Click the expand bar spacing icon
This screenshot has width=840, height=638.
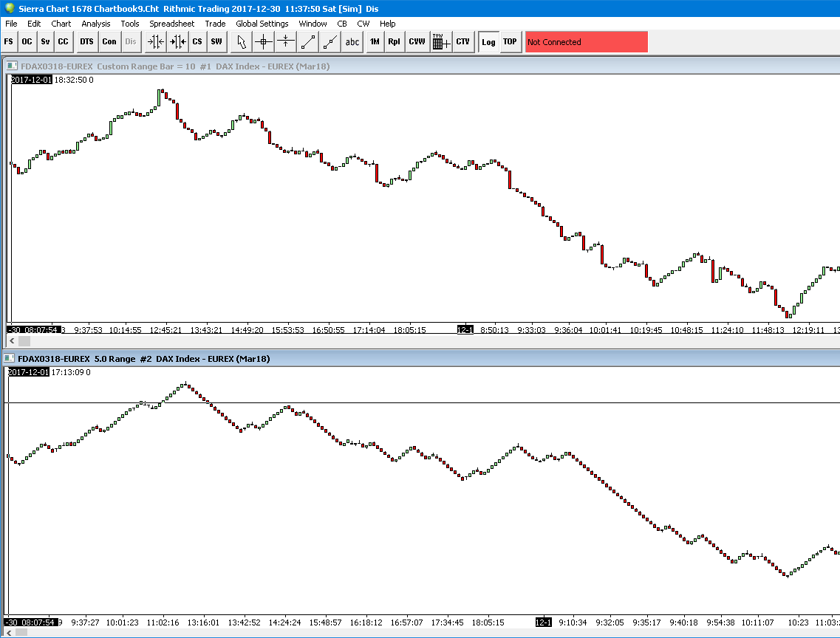click(177, 42)
